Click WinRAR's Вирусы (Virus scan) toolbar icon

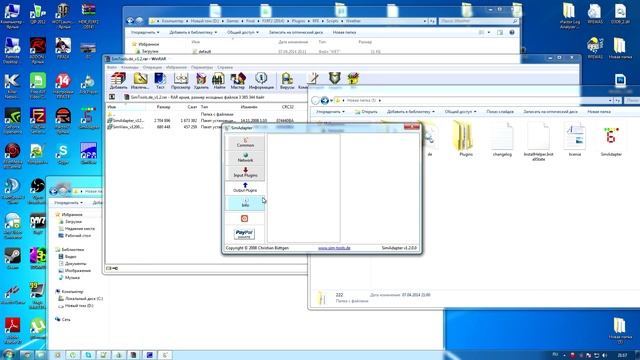pos(287,81)
